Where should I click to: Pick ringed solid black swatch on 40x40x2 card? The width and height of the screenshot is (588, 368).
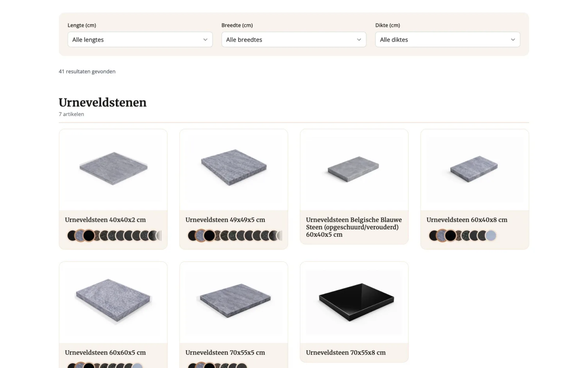point(89,236)
